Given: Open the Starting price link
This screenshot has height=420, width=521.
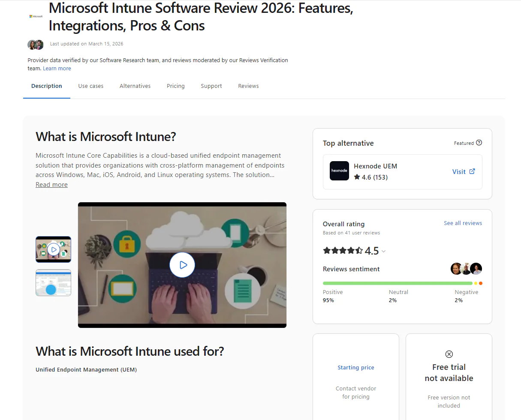Looking at the screenshot, I should pyautogui.click(x=356, y=368).
